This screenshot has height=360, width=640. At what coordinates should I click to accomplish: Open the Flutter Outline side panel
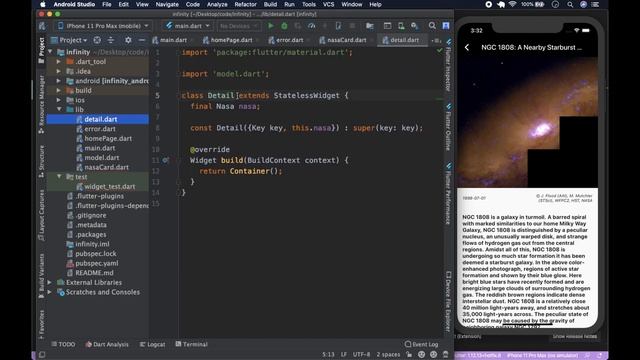coord(448,127)
